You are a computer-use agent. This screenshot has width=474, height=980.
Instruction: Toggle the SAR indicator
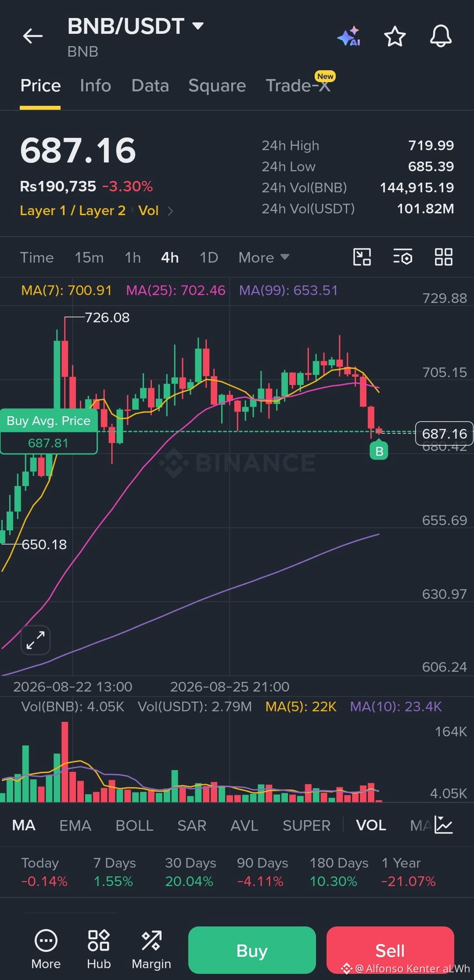[192, 825]
